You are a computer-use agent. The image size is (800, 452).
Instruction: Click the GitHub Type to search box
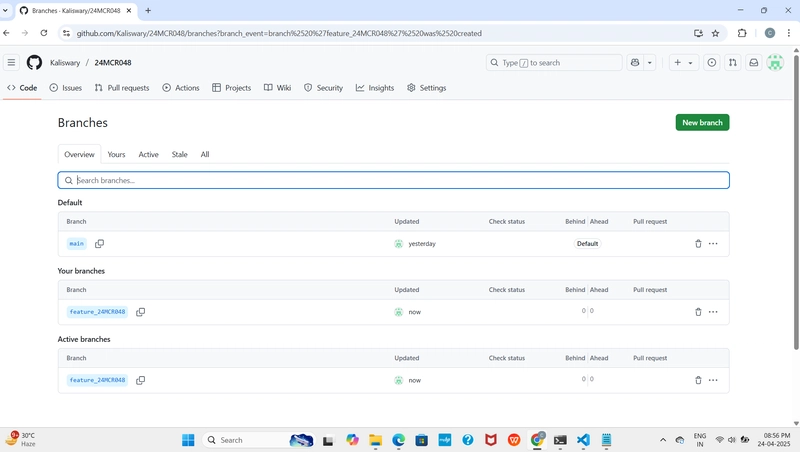554,63
